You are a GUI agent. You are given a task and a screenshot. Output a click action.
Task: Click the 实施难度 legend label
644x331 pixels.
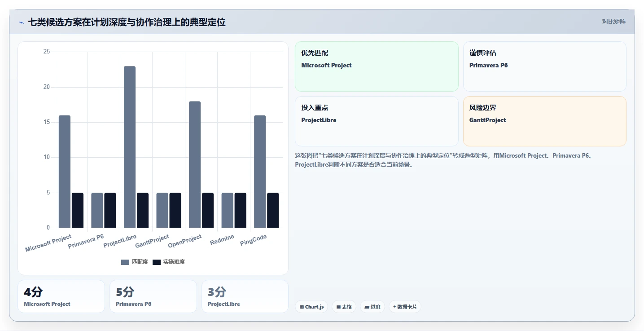174,262
